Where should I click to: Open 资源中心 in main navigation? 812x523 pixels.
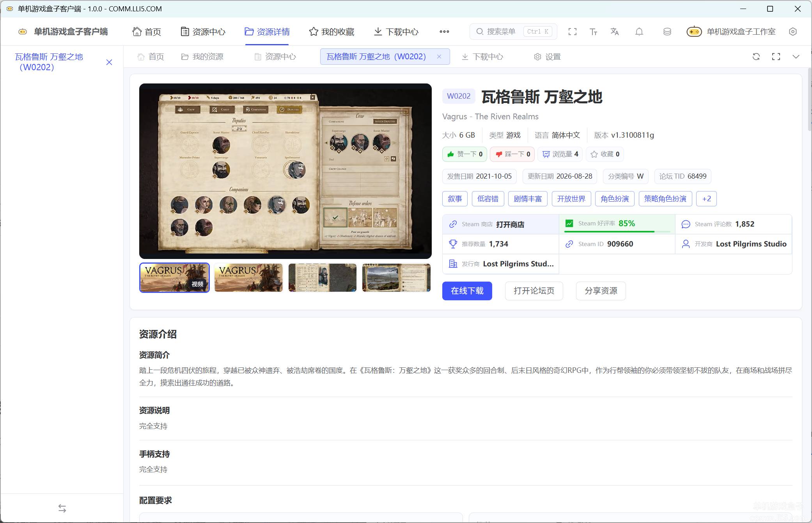click(x=203, y=32)
